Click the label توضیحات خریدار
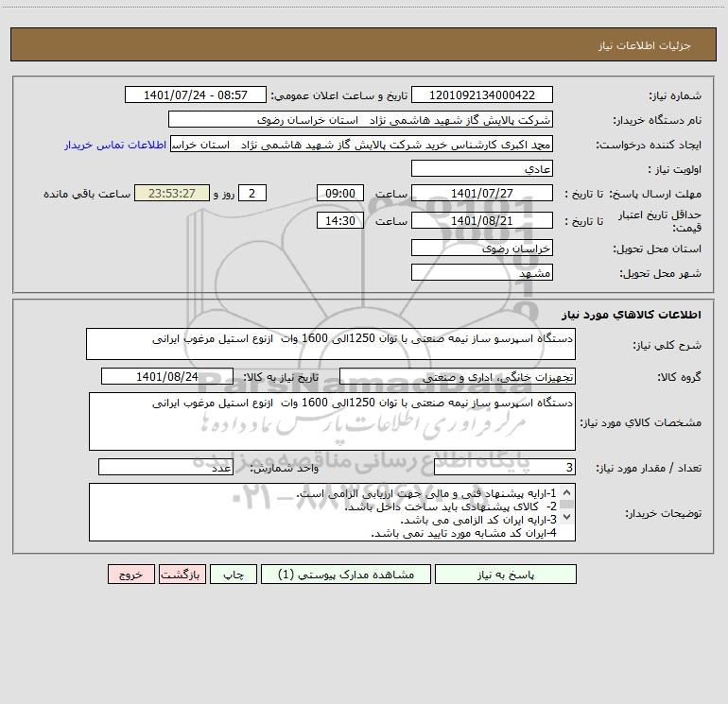The width and height of the screenshot is (728, 704). pos(664,513)
